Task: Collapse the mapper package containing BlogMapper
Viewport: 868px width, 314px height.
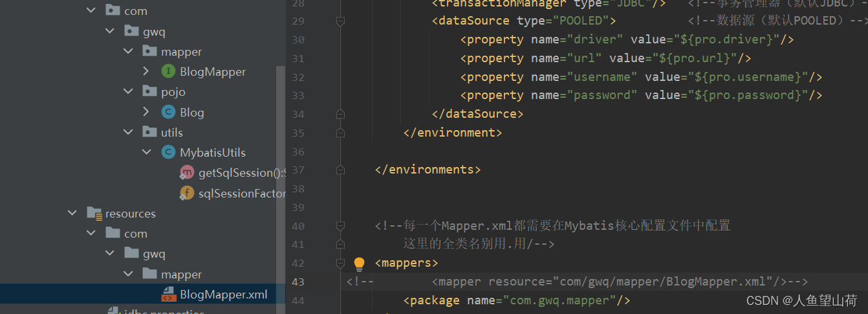Action: coord(128,51)
